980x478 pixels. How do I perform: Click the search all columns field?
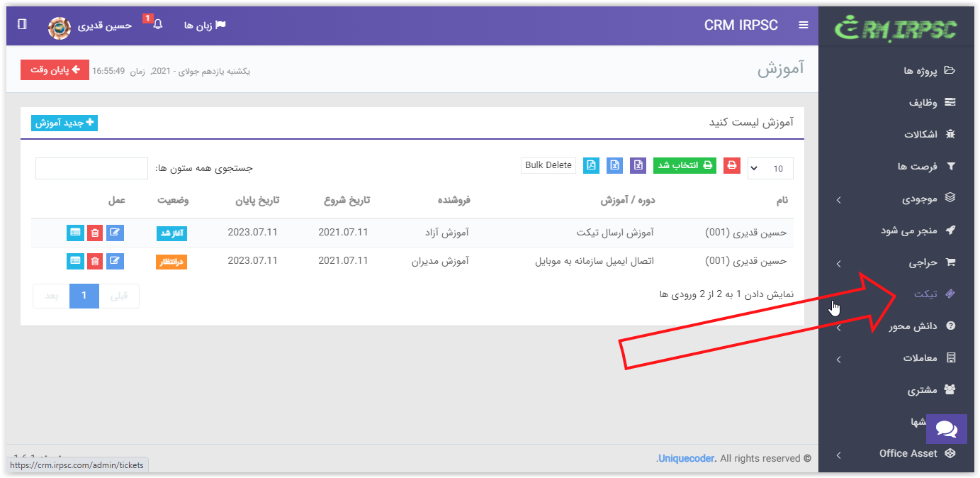tap(91, 168)
